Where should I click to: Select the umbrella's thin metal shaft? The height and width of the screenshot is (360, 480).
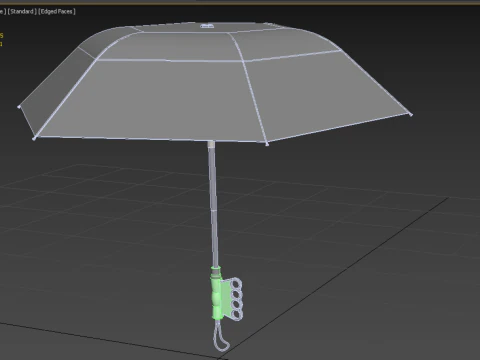click(x=213, y=203)
